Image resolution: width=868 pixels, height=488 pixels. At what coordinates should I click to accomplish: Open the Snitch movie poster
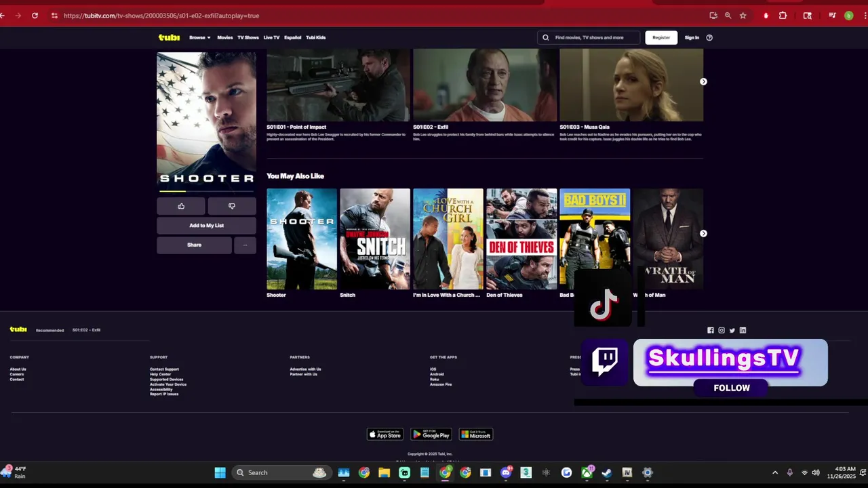[375, 239]
